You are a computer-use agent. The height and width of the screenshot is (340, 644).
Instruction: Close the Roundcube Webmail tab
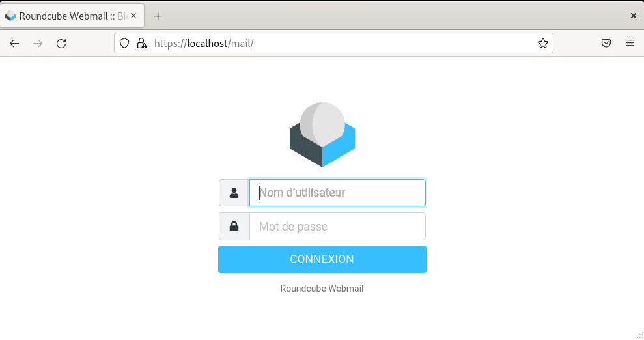pos(133,16)
